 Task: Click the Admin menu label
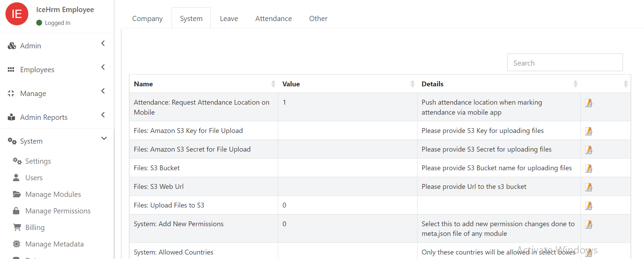[30, 46]
